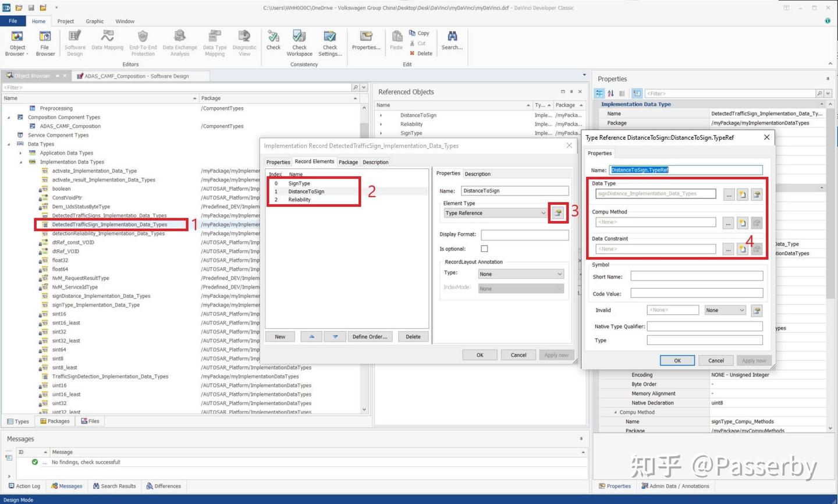The width and height of the screenshot is (838, 504).
Task: Open the Invalid None dropdown
Action: pyautogui.click(x=725, y=310)
